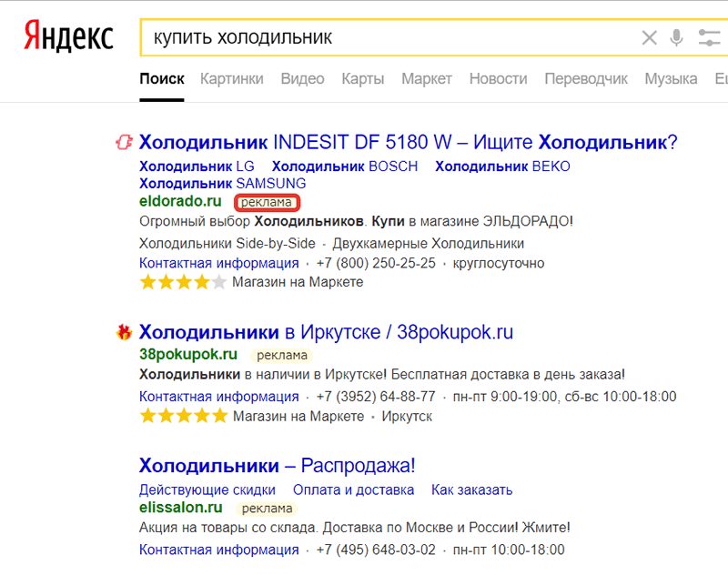Image resolution: width=728 pixels, height=575 pixels.
Task: Activate voice search microphone icon
Action: (676, 37)
